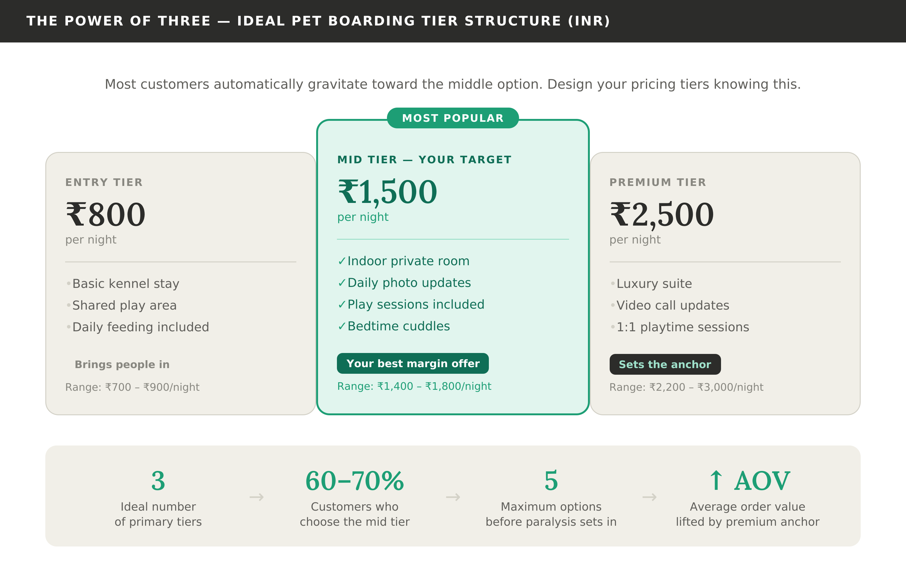
Task: Click the checkmark beside Indoor private room
Action: [341, 261]
